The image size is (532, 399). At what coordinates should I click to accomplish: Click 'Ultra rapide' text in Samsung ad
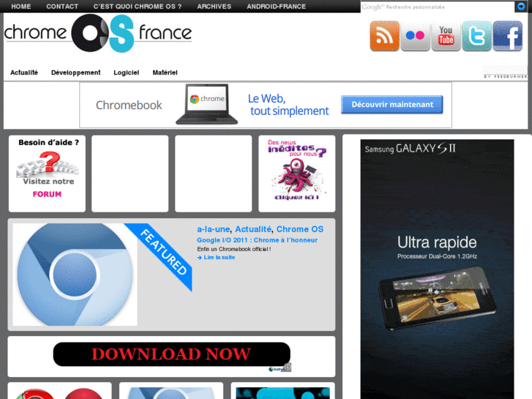(437, 242)
